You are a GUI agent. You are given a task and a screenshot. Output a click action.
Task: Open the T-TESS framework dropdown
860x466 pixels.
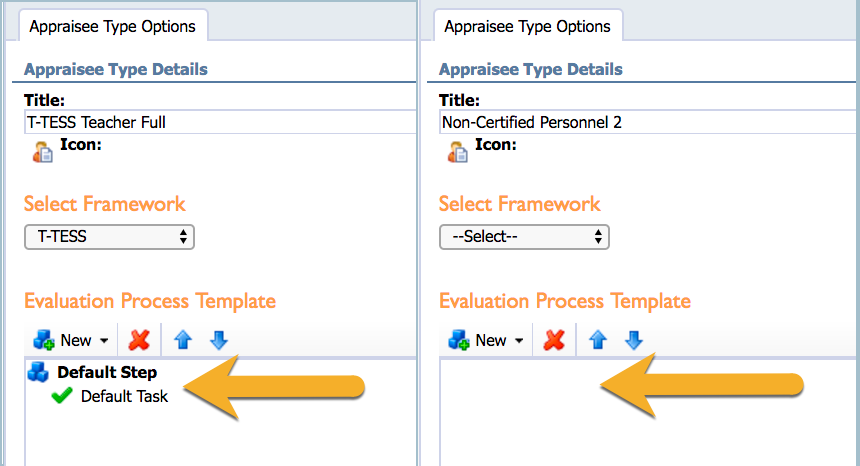[109, 237]
